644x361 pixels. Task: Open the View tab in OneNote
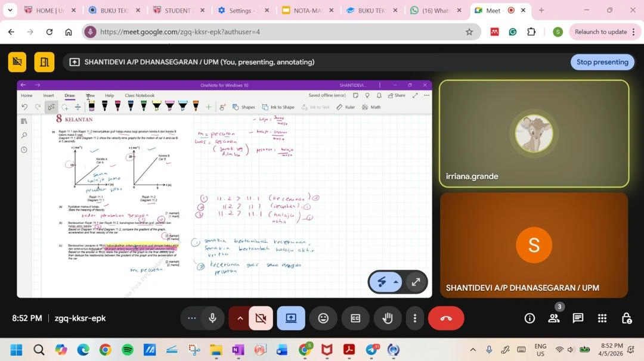click(91, 95)
